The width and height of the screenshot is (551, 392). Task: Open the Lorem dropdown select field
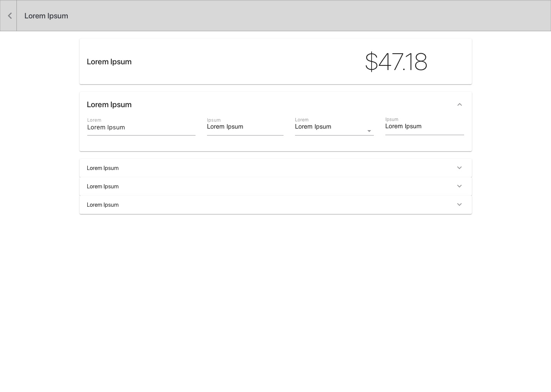(329, 127)
